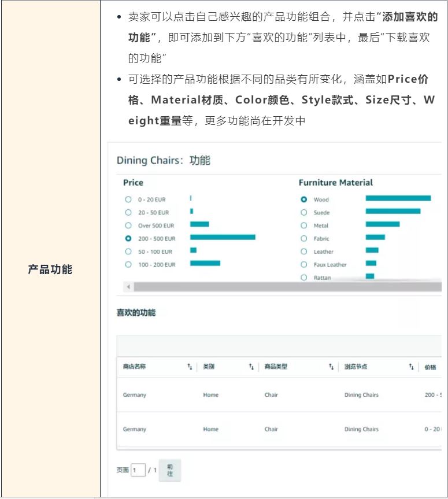
Task: Click the 价格 column header
Action: (x=430, y=367)
